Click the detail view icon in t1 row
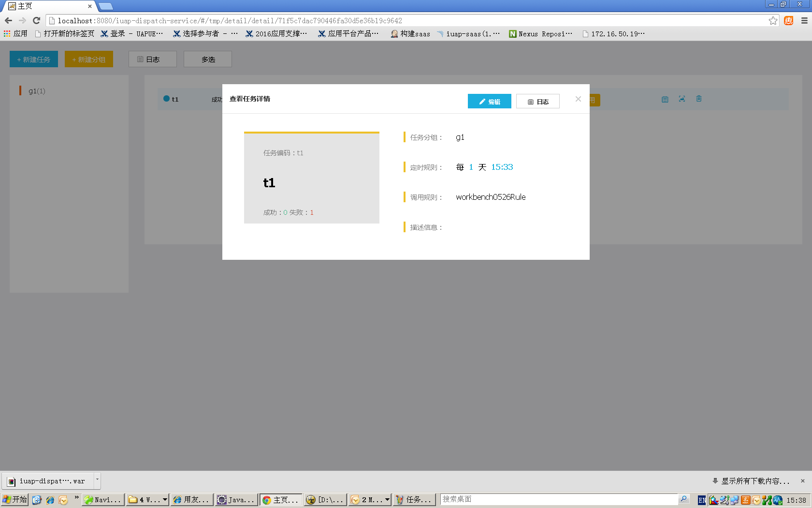Viewport: 812px width, 508px height. [682, 99]
